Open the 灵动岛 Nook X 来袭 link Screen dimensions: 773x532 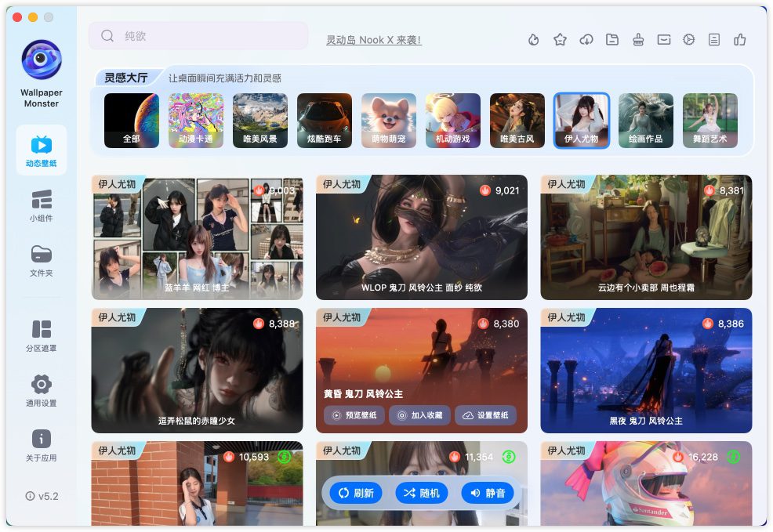374,40
